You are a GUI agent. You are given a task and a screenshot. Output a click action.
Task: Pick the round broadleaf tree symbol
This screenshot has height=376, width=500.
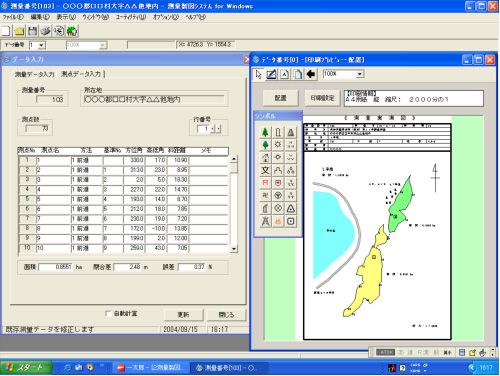[x=265, y=145]
